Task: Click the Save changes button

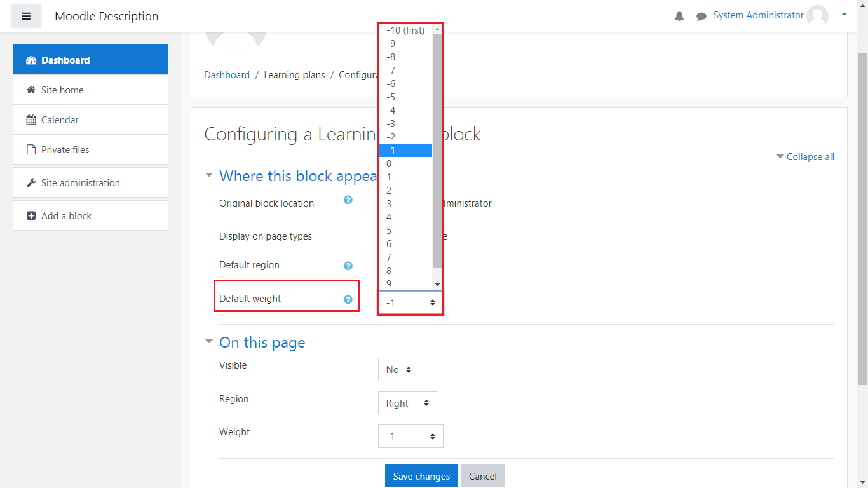Action: (421, 477)
